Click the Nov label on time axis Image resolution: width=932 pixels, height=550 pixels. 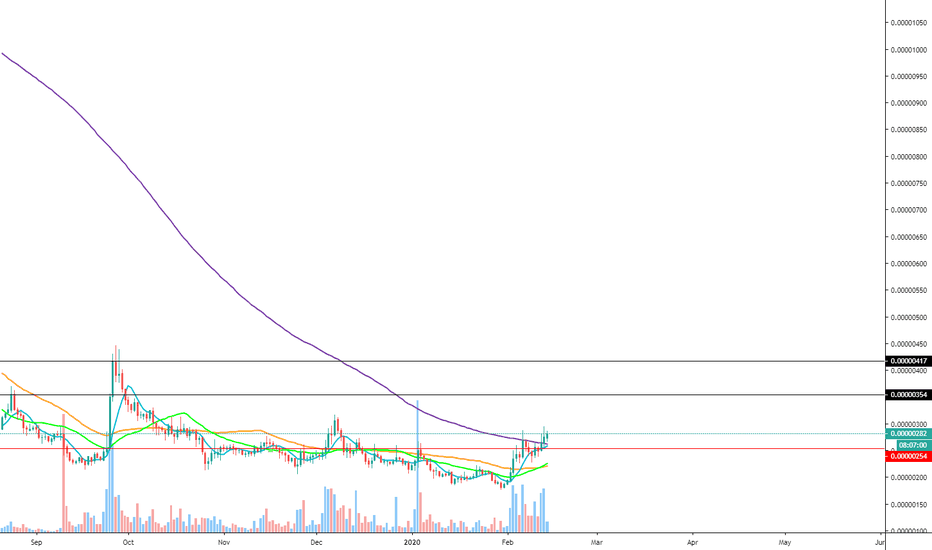point(223,542)
